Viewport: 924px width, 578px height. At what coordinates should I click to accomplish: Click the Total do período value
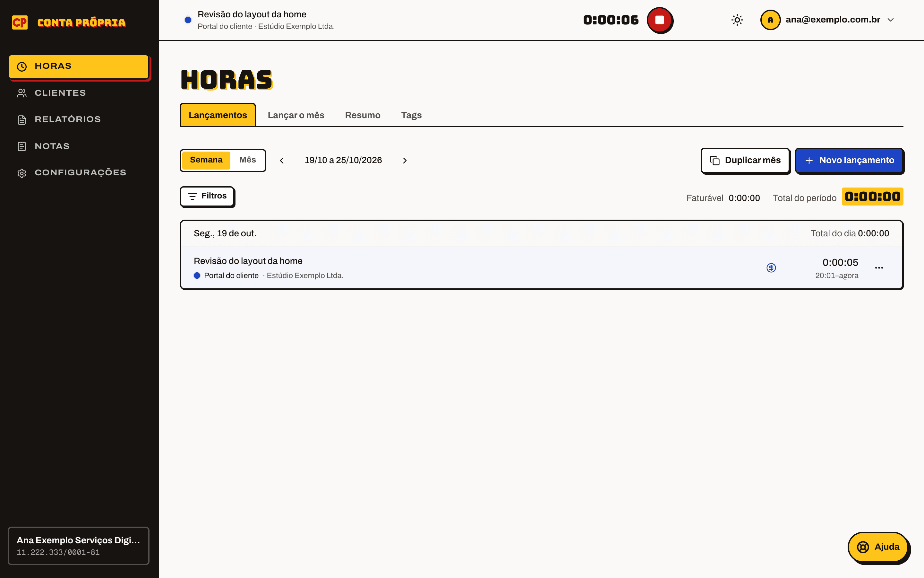tap(872, 197)
